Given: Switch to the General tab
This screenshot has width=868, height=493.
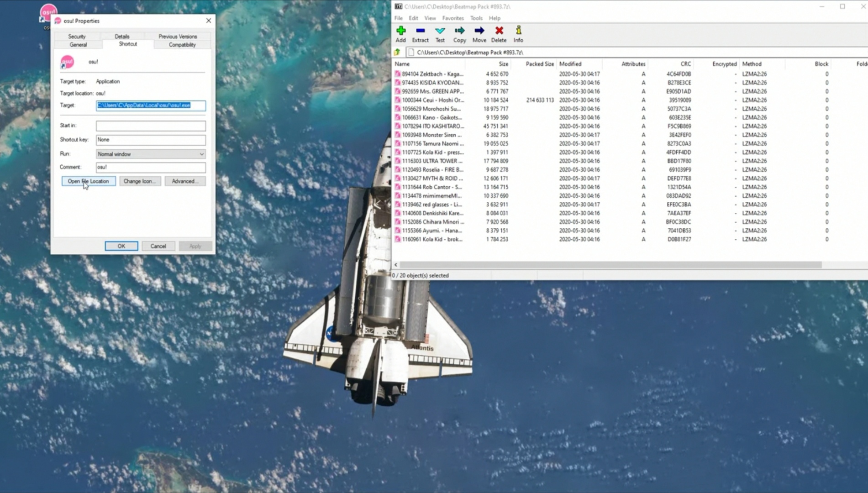Looking at the screenshot, I should point(78,45).
